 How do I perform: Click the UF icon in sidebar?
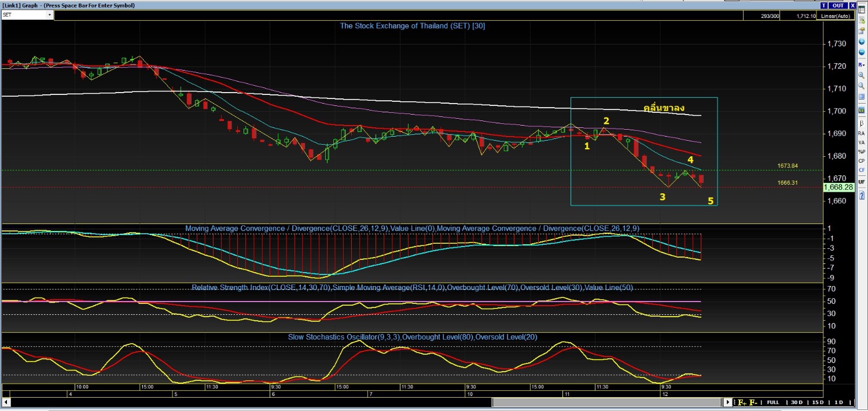(862, 182)
